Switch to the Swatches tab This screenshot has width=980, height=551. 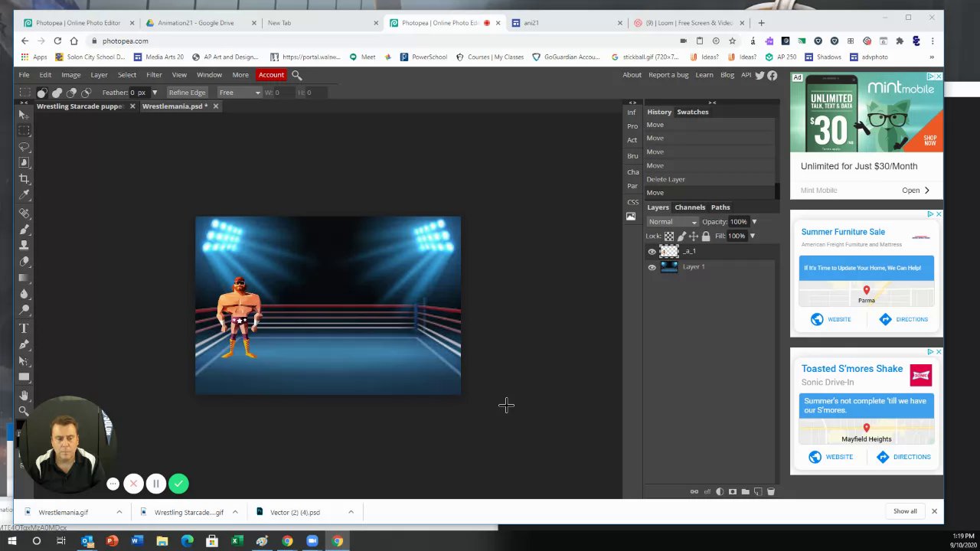693,112
